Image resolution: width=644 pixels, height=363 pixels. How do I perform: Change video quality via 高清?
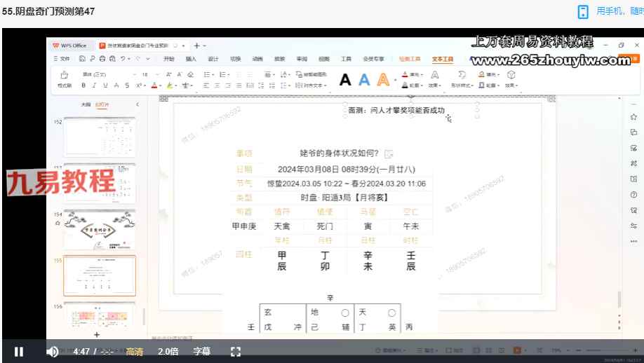coord(134,352)
